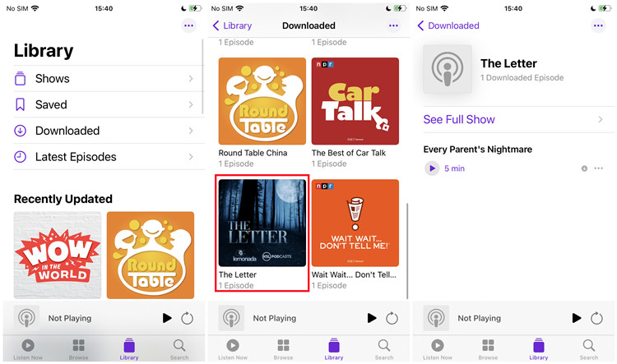617x364 pixels.
Task: Switch to Browse tab in Downloaded screen
Action: point(283,349)
